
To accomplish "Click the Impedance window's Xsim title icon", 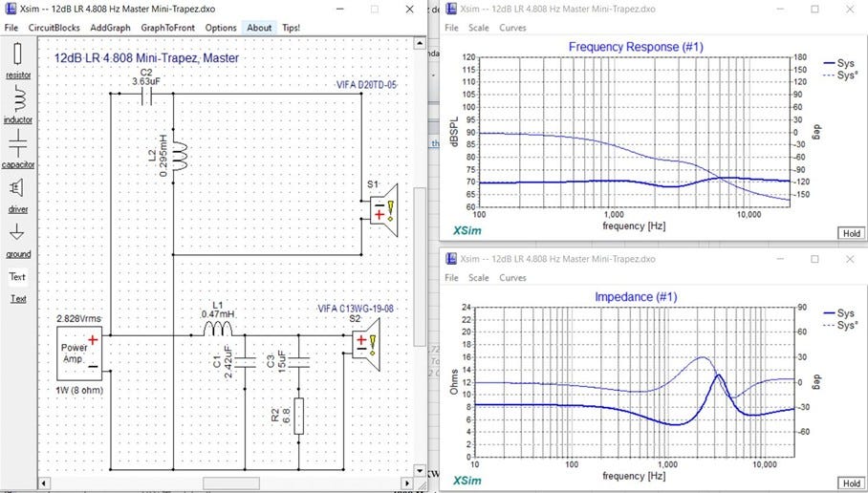I will [452, 259].
